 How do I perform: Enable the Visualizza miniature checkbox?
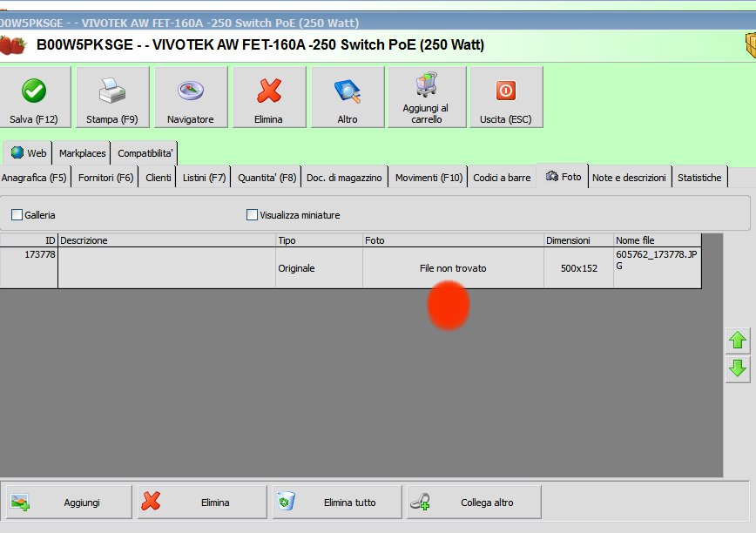252,215
